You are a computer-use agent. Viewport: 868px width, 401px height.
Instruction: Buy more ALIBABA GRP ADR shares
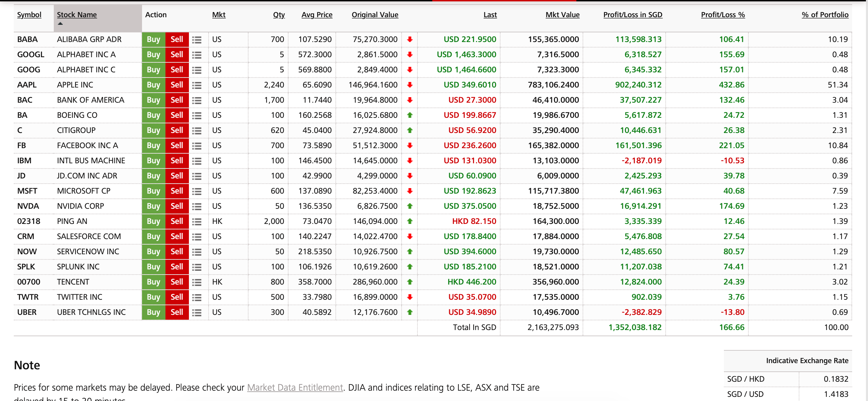point(154,40)
